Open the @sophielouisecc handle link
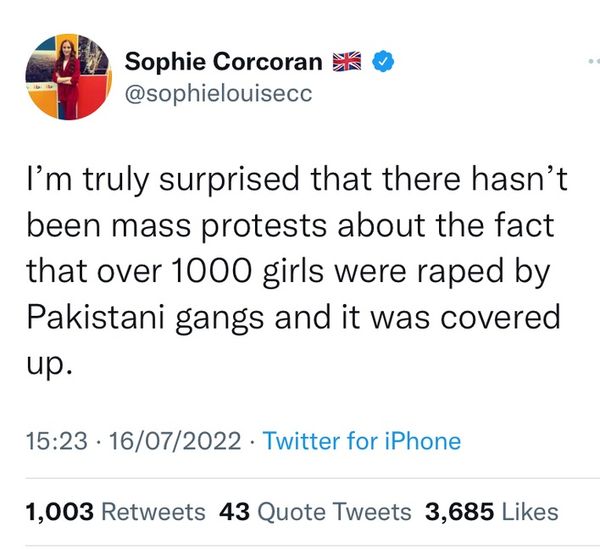The image size is (600, 549). [218, 93]
